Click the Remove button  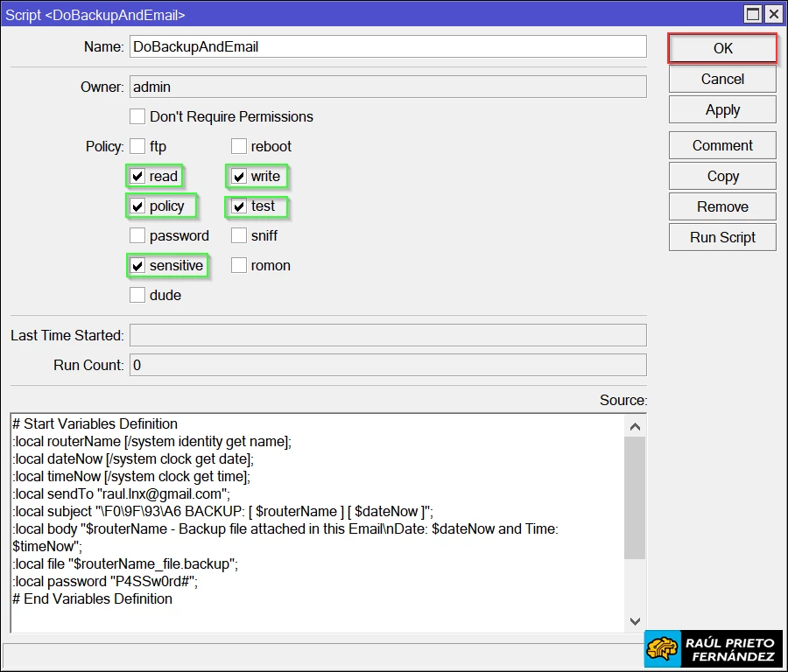(721, 206)
